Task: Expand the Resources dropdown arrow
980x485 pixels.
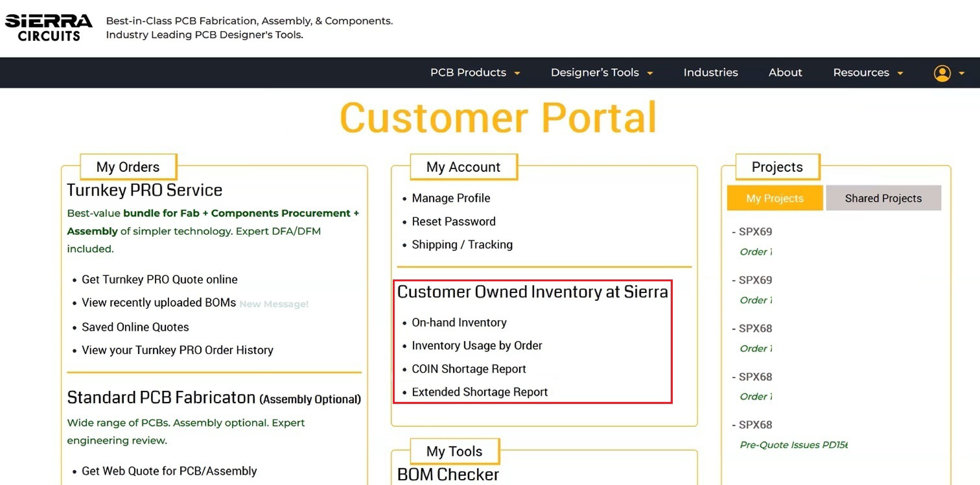Action: point(900,73)
